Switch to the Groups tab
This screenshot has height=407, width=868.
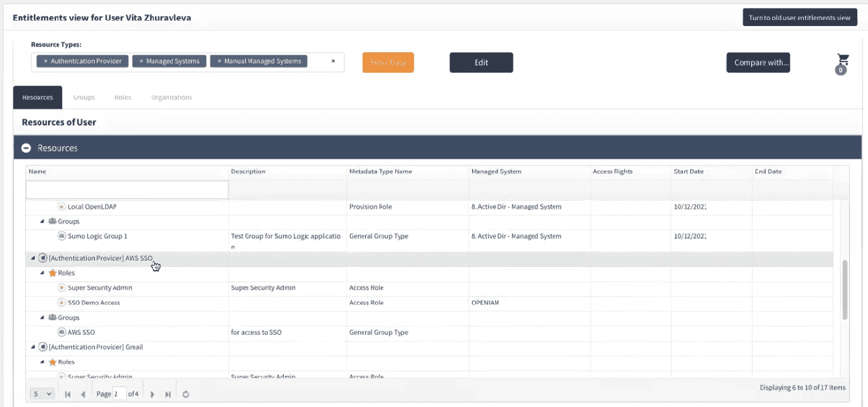(84, 97)
